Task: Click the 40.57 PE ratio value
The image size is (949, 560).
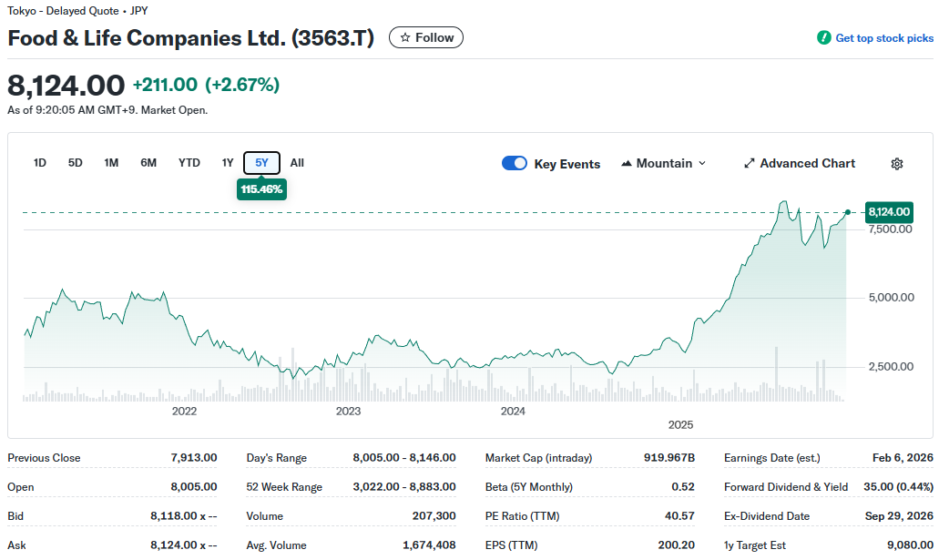Action: [679, 515]
